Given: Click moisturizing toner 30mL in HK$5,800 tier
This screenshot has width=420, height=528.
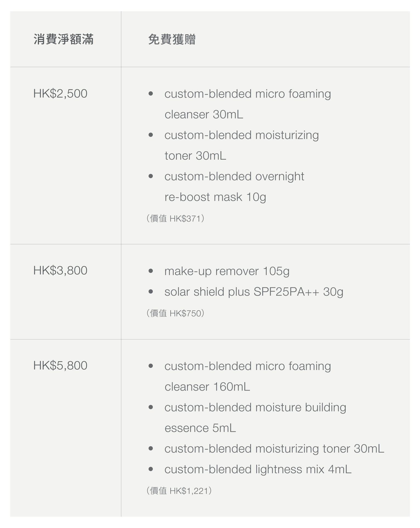Looking at the screenshot, I should point(274,449).
